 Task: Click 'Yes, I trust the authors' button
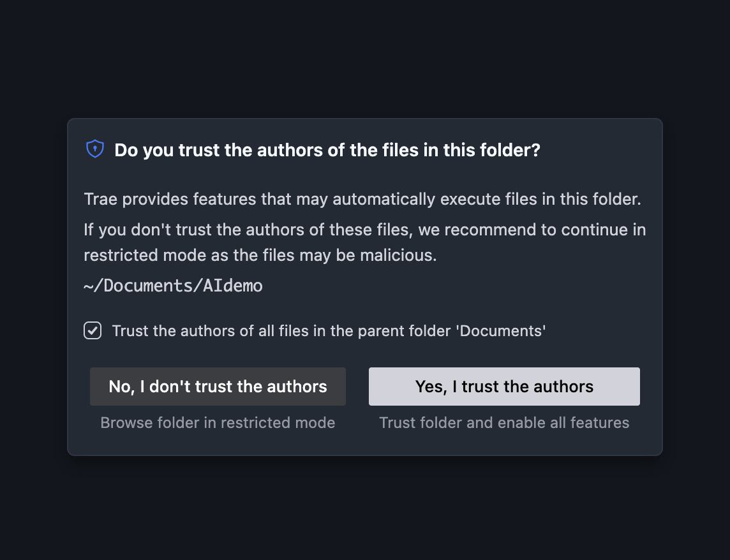(503, 386)
